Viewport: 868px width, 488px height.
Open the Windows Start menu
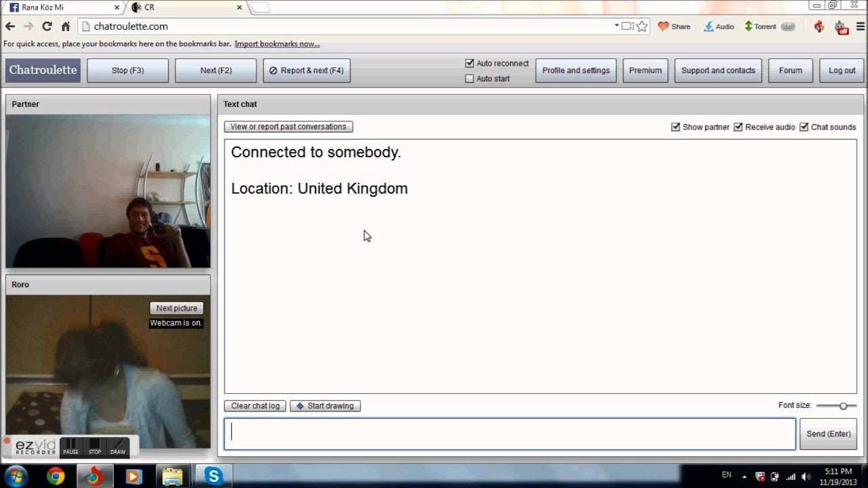[x=16, y=476]
